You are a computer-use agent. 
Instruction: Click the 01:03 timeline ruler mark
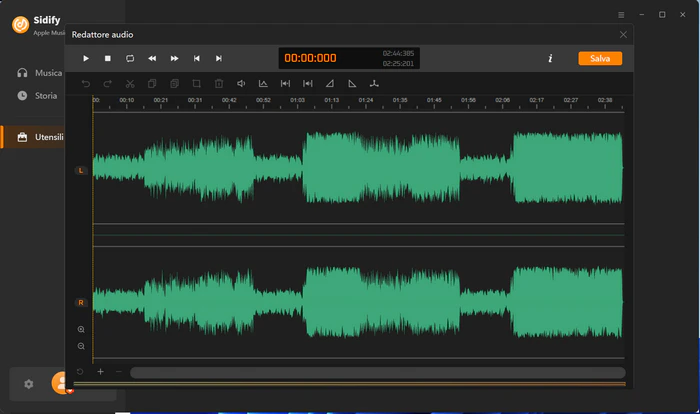point(297,100)
